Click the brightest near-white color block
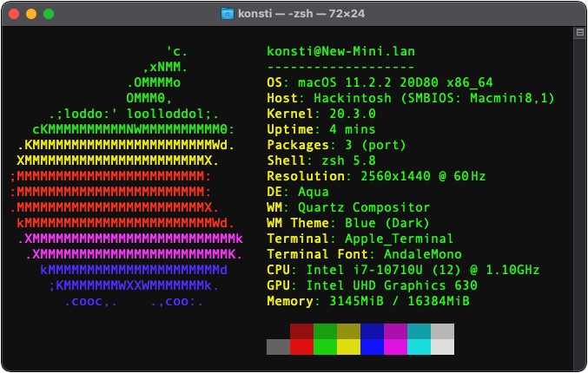Viewport: 588px width, 373px height. (x=442, y=347)
